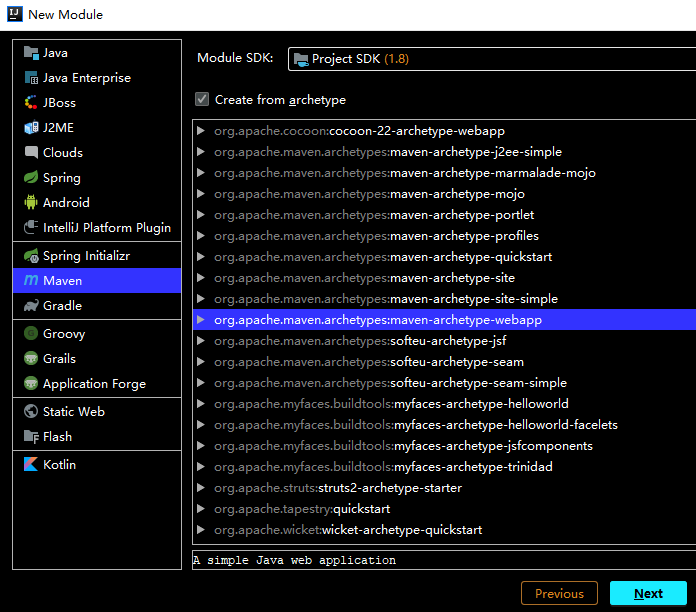Select org.apache.tapestry:quickstart archetype

(444, 509)
